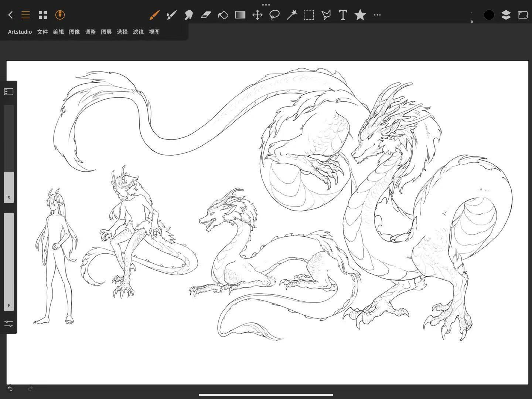
Task: Open the Layers panel
Action: 506,15
